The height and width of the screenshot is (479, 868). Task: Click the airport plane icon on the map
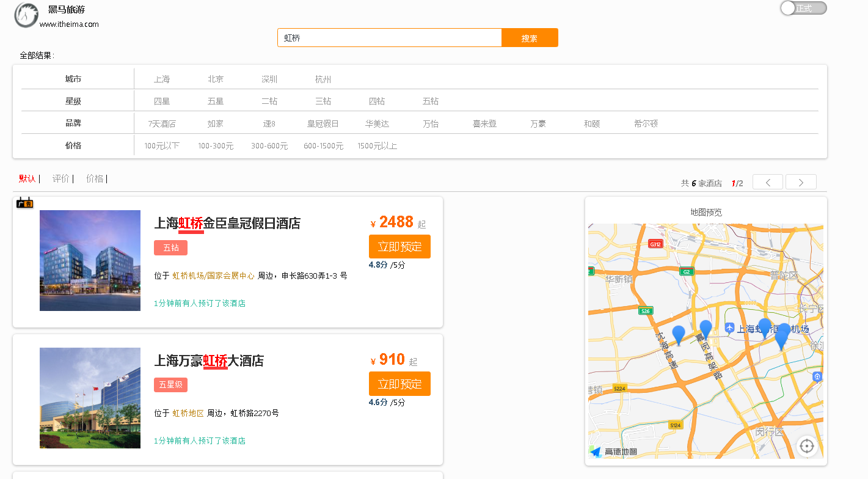[x=729, y=328]
